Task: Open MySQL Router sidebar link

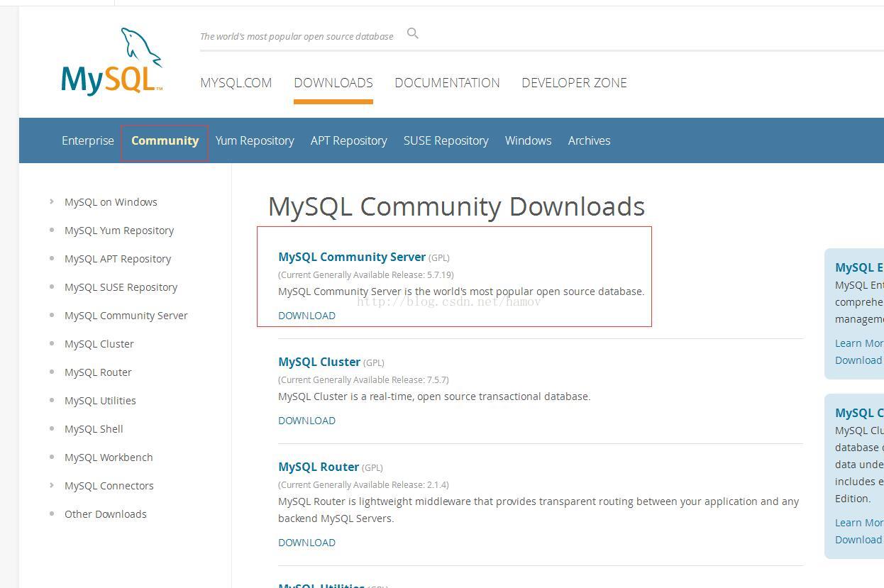Action: click(98, 372)
